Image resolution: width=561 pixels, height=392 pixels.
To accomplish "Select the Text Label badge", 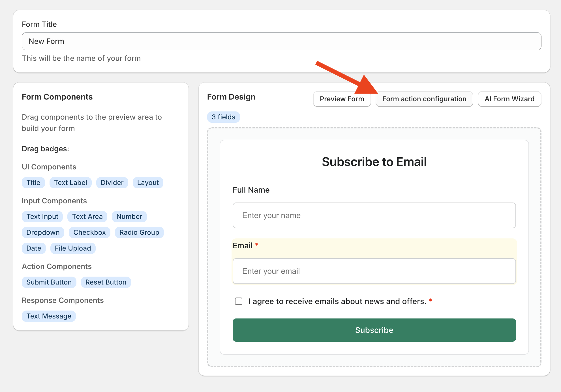I will pos(70,183).
